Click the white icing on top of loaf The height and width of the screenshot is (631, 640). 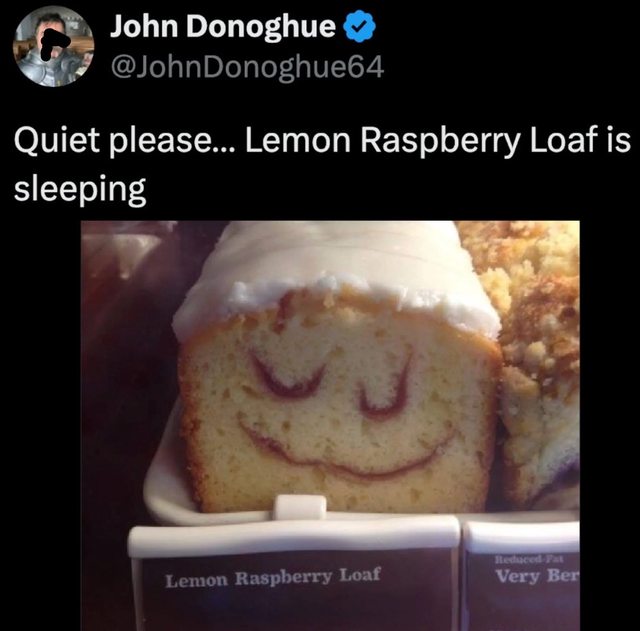[335, 278]
